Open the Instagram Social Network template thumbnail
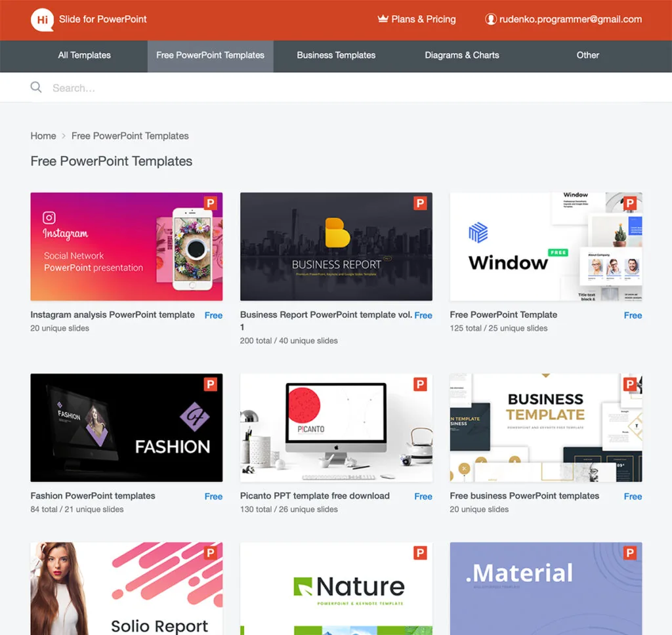Viewport: 672px width, 635px height. coord(127,247)
